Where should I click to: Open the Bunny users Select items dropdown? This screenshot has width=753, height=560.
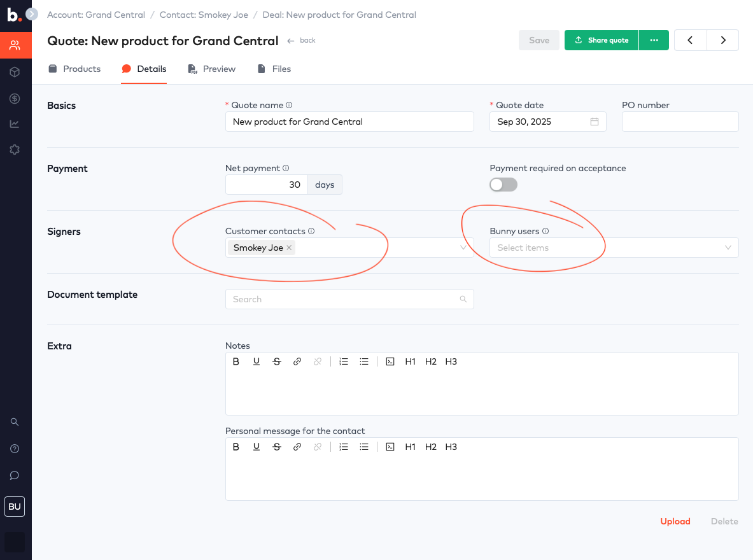(614, 248)
